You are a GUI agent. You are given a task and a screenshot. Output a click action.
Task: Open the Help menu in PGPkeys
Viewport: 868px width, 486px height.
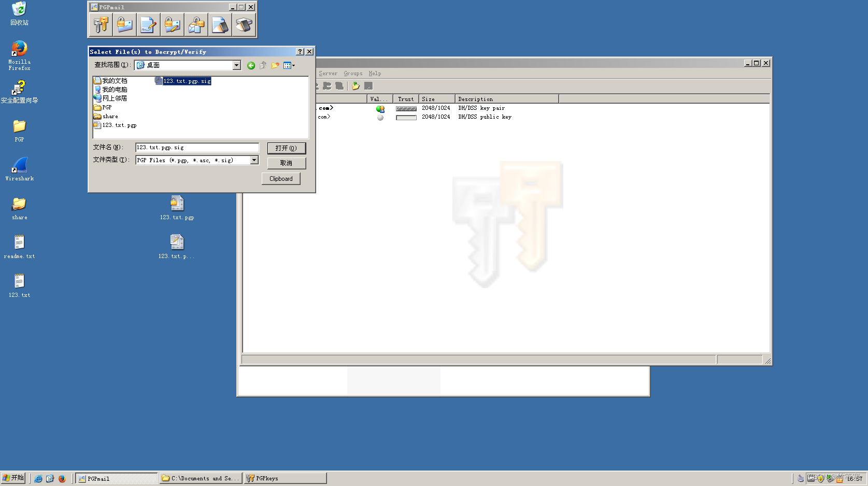(375, 74)
